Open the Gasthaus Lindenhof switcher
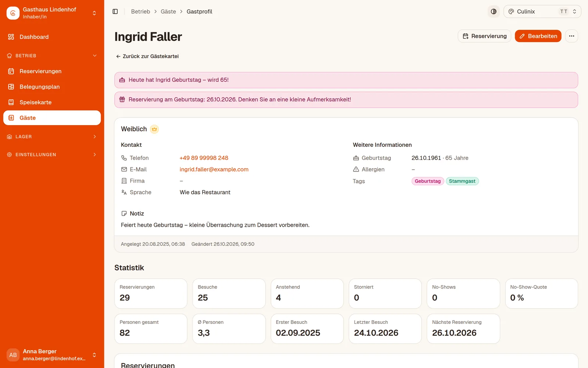Image resolution: width=588 pixels, height=368 pixels. [x=52, y=13]
